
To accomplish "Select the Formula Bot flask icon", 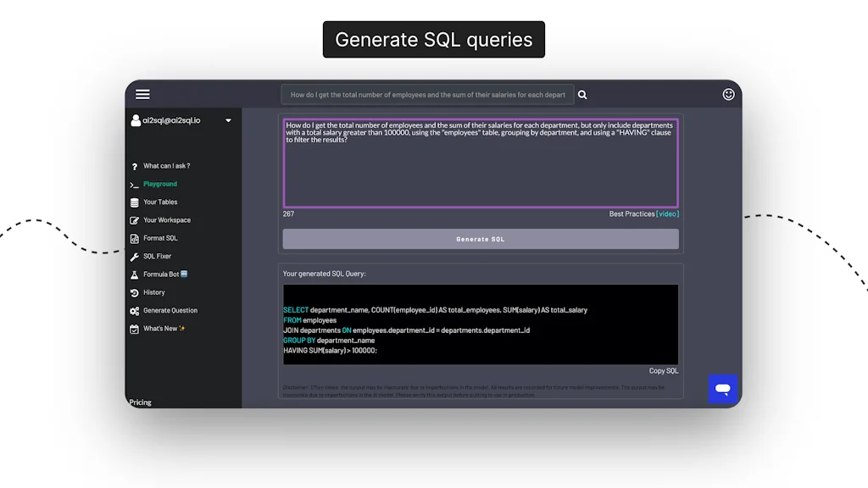I will pyautogui.click(x=136, y=274).
